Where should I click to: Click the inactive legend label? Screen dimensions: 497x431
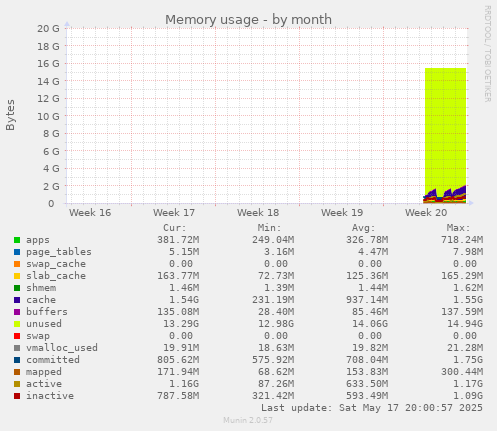coord(50,396)
